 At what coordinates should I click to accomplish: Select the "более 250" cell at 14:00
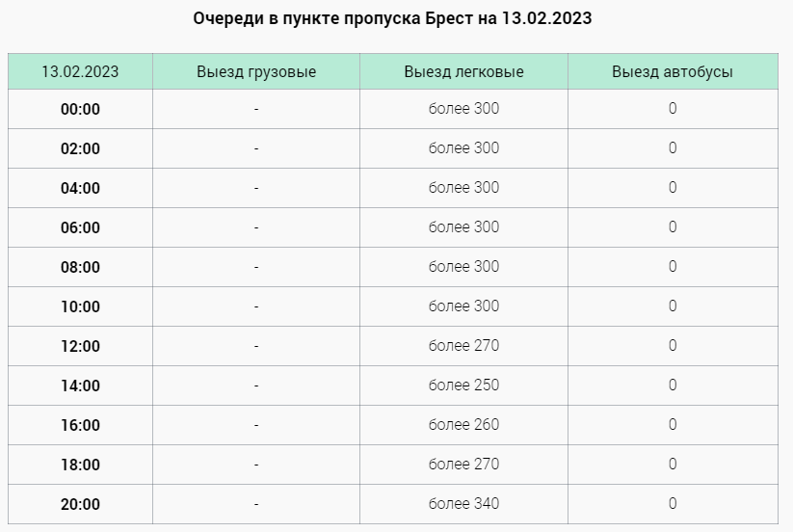coord(463,385)
